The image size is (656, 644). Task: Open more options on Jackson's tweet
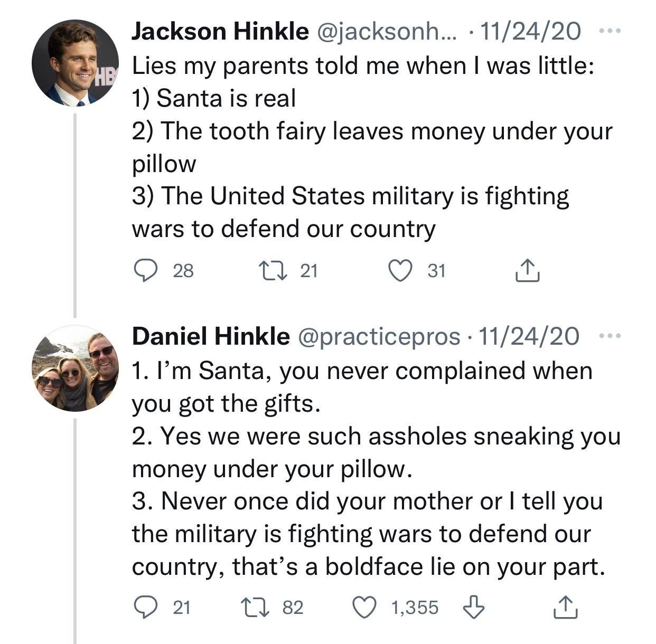611,31
